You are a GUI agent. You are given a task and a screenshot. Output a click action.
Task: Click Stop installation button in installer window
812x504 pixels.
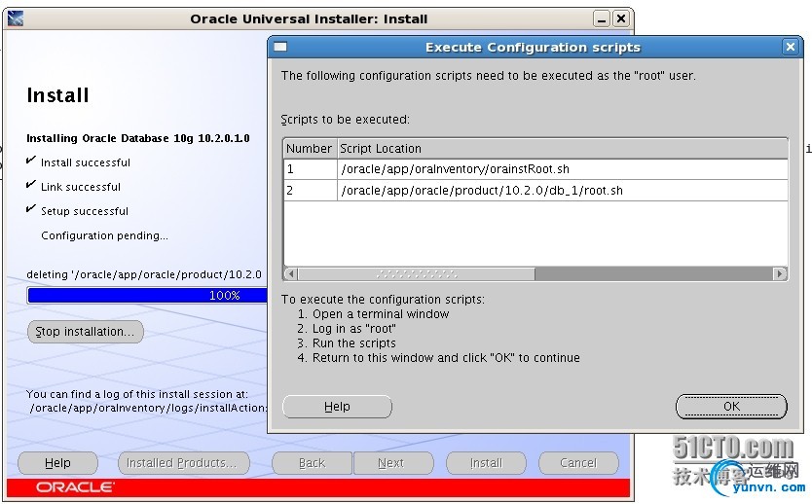coord(85,332)
